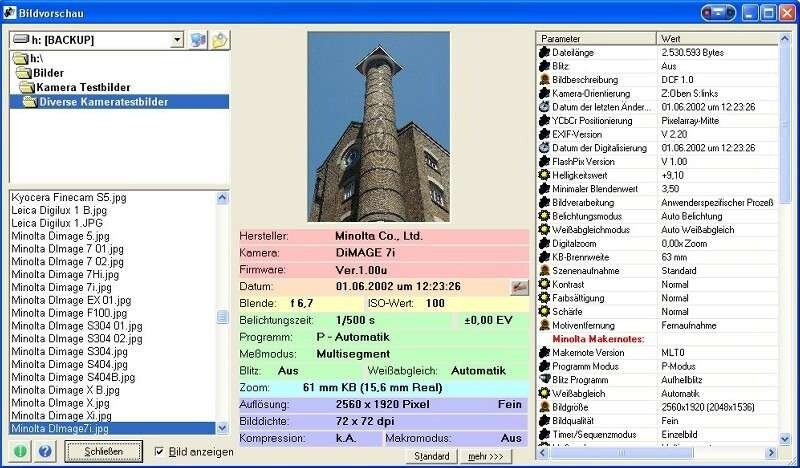
Task: Select Leica Digilux 1 B.jpg file
Action: coord(59,210)
